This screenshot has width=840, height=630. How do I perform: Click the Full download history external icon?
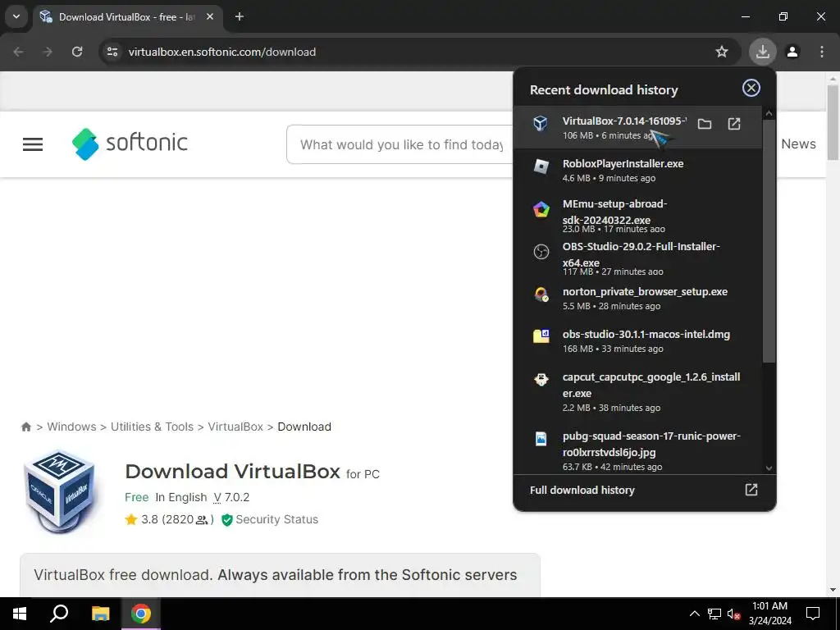coord(751,490)
